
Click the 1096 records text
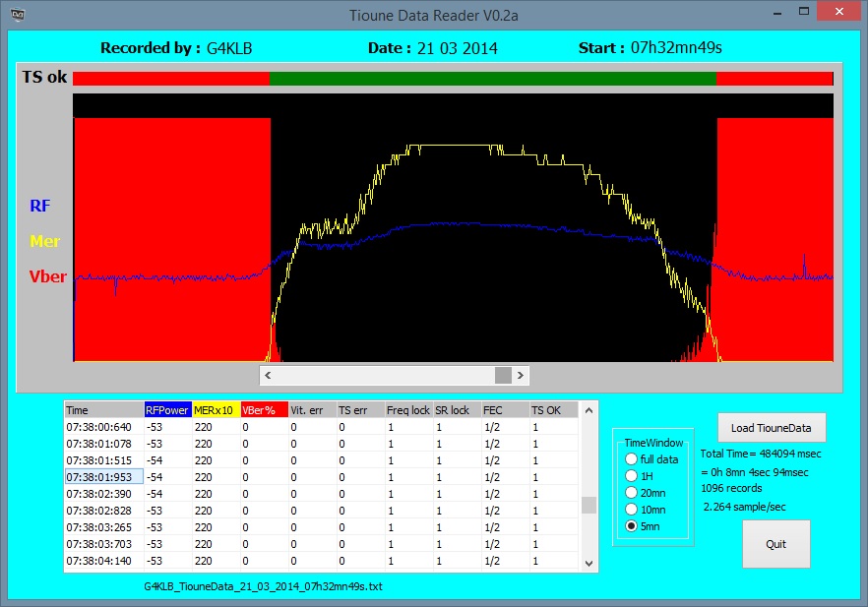[731, 488]
